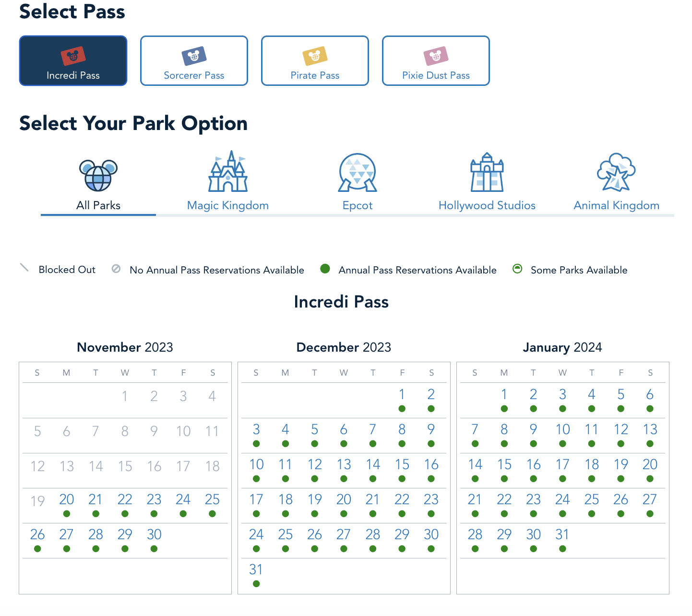Click January 31 on the calendar
Screen dimensions: 692x616
tap(562, 534)
